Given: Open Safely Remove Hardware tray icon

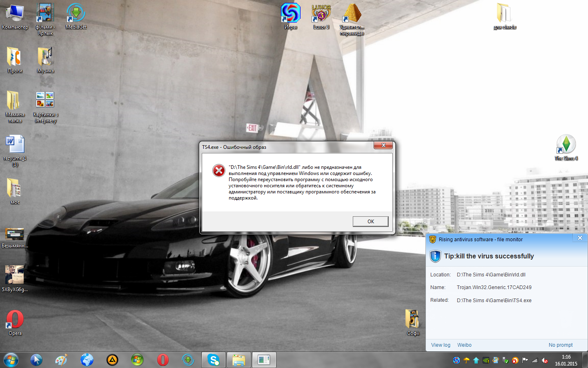Looking at the screenshot, I should pyautogui.click(x=506, y=360).
